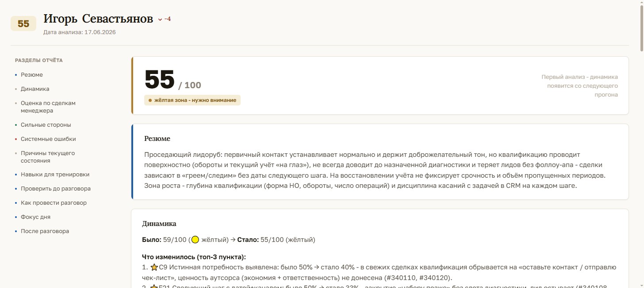The image size is (644, 288).
Task: Go to Фокус дня section
Action: (x=35, y=217)
